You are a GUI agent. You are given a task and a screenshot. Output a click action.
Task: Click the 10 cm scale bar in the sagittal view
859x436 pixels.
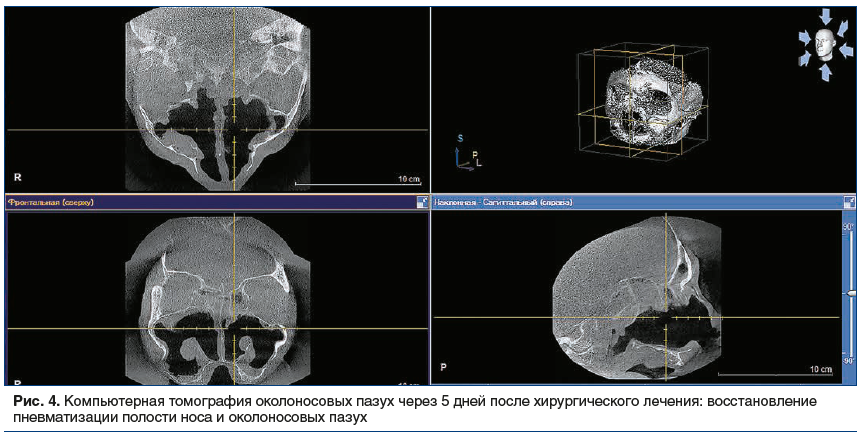click(x=775, y=372)
